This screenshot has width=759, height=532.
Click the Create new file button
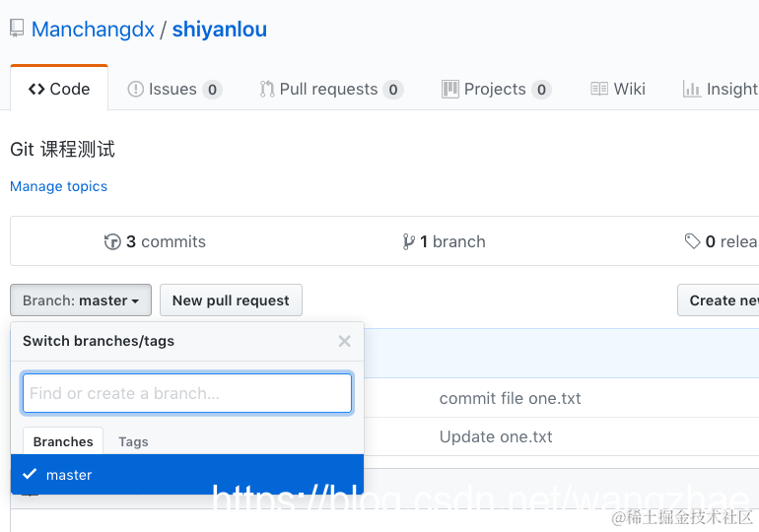pos(719,300)
